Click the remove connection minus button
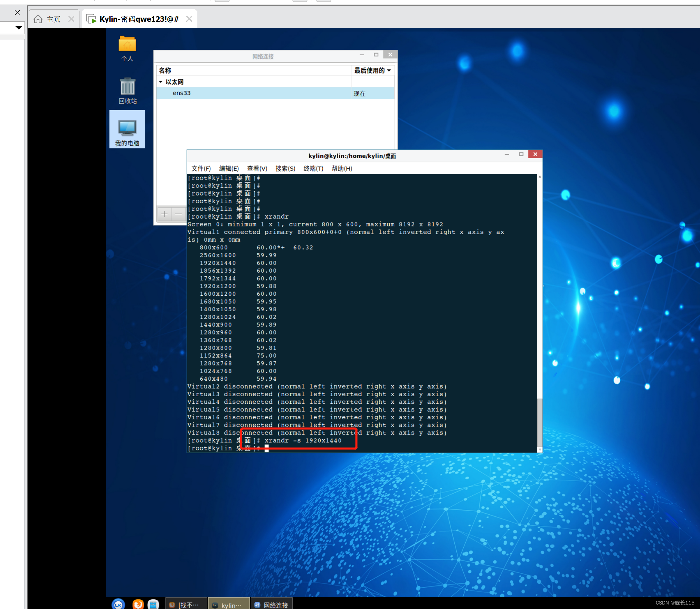Viewport: 700px width, 609px height. [178, 214]
